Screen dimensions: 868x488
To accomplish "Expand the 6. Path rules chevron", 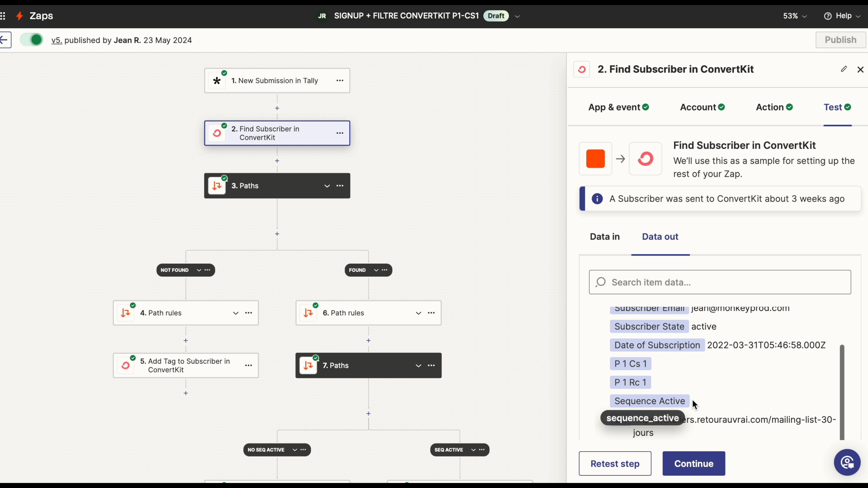I will point(418,313).
